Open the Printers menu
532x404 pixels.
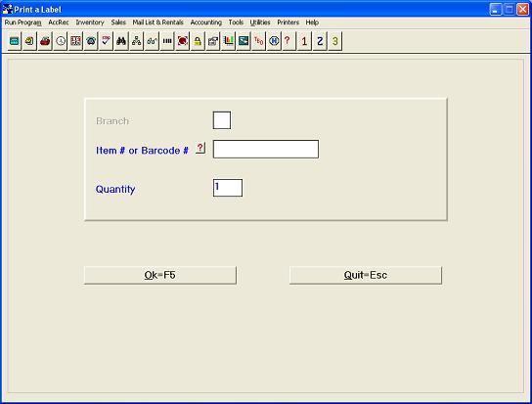[x=288, y=22]
